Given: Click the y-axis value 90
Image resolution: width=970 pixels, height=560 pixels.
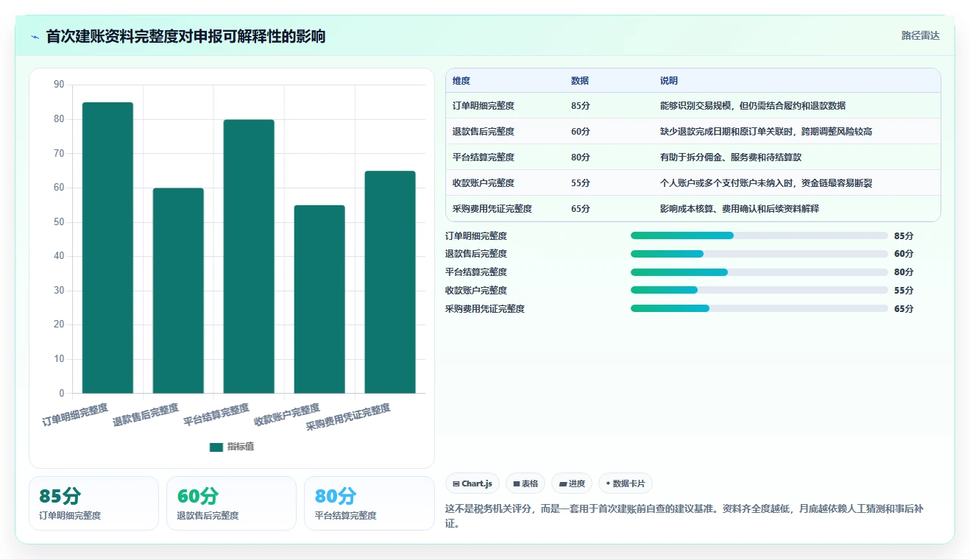Looking at the screenshot, I should (x=59, y=85).
